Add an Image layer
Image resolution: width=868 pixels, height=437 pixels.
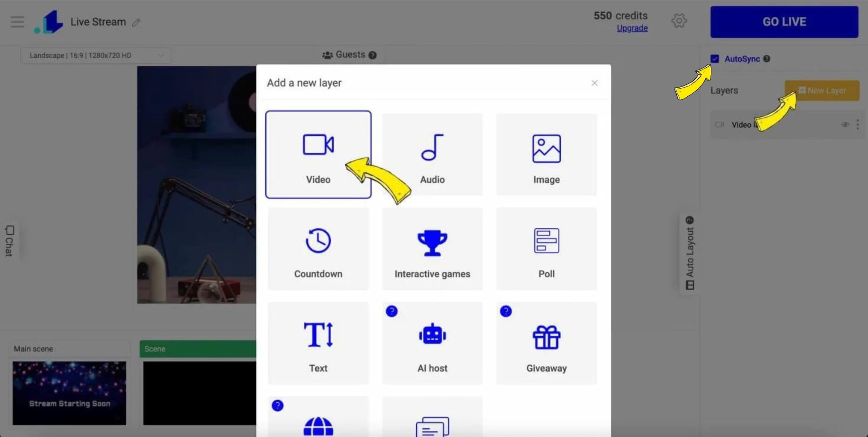546,154
